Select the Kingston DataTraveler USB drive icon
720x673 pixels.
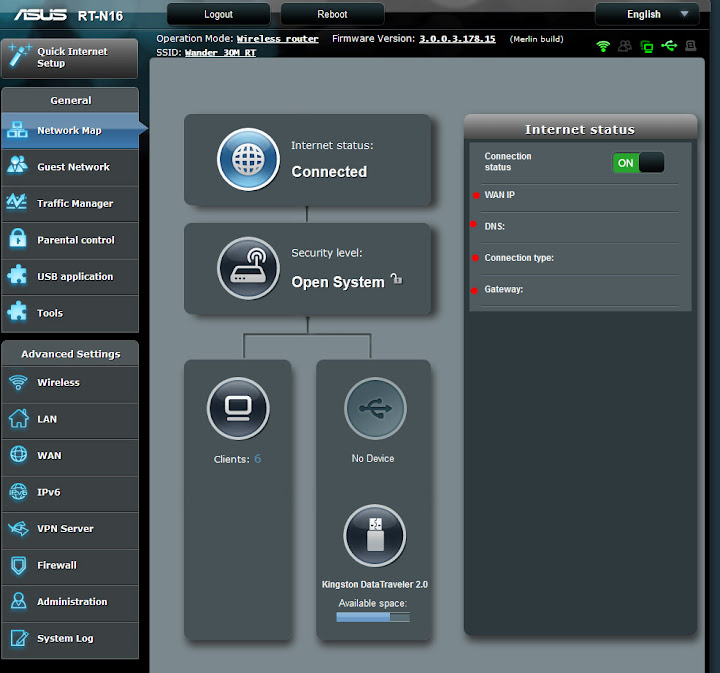[x=375, y=535]
